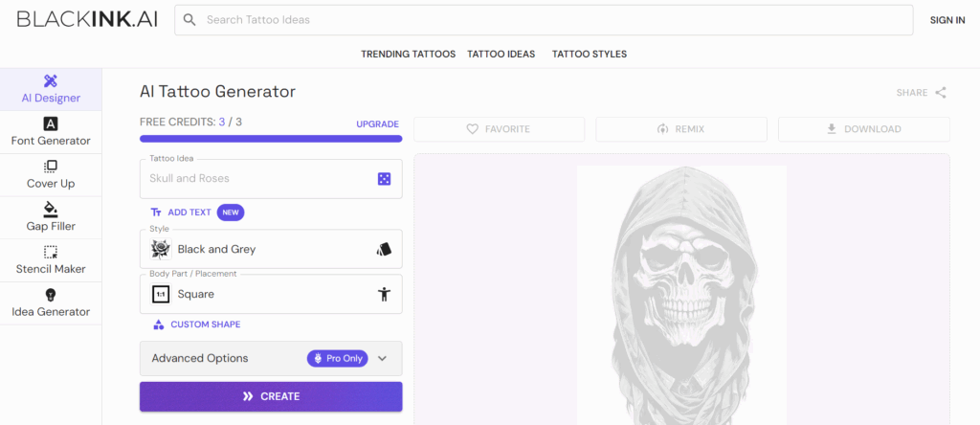This screenshot has width=980, height=425.
Task: Click the REMIX circular arrows icon
Action: coord(662,129)
